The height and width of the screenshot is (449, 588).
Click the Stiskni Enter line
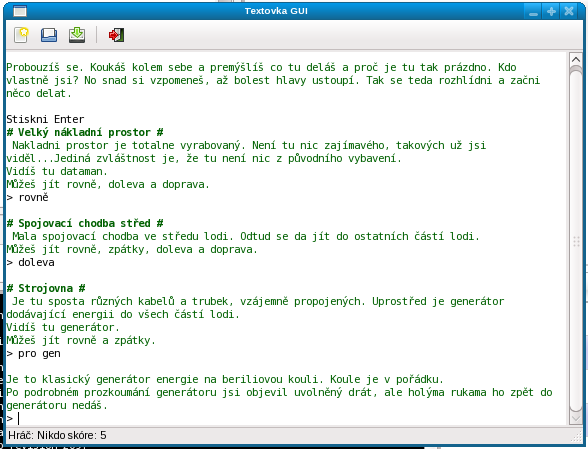point(45,119)
